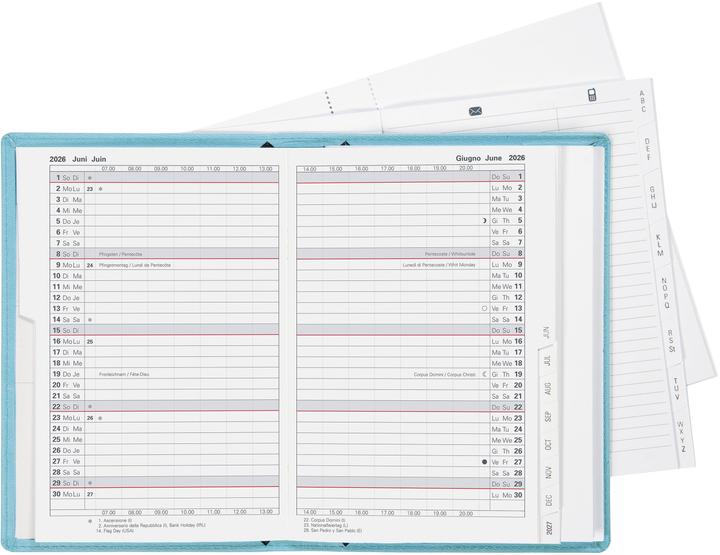Open the A B C address index tab
This screenshot has width=720, height=555.
[644, 98]
